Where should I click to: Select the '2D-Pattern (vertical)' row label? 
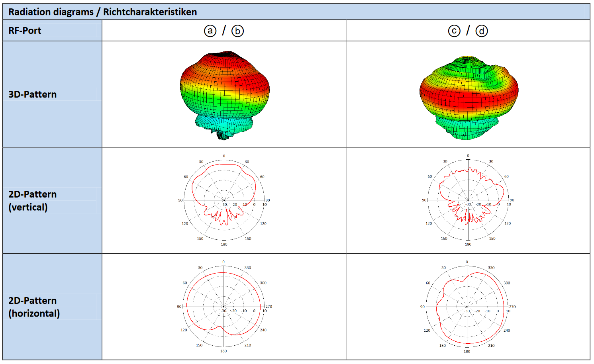pos(33,201)
